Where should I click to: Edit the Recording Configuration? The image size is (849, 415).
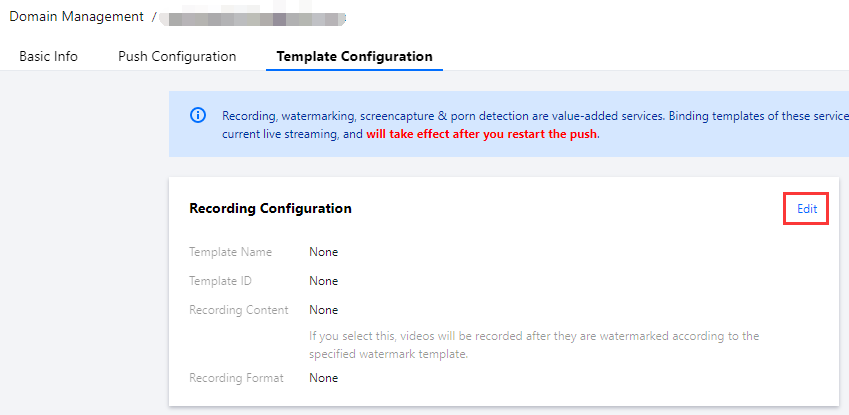click(807, 208)
